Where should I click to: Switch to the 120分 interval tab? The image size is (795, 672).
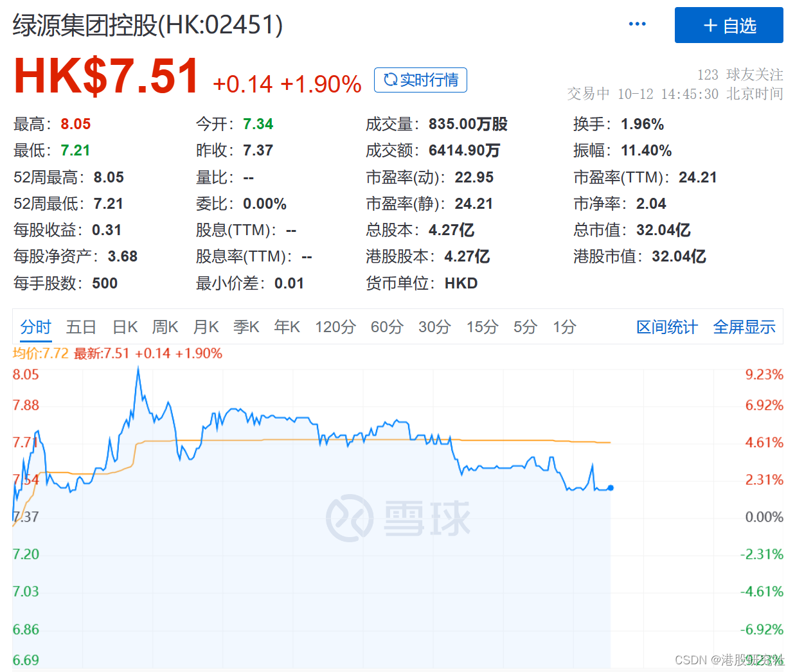pyautogui.click(x=335, y=327)
